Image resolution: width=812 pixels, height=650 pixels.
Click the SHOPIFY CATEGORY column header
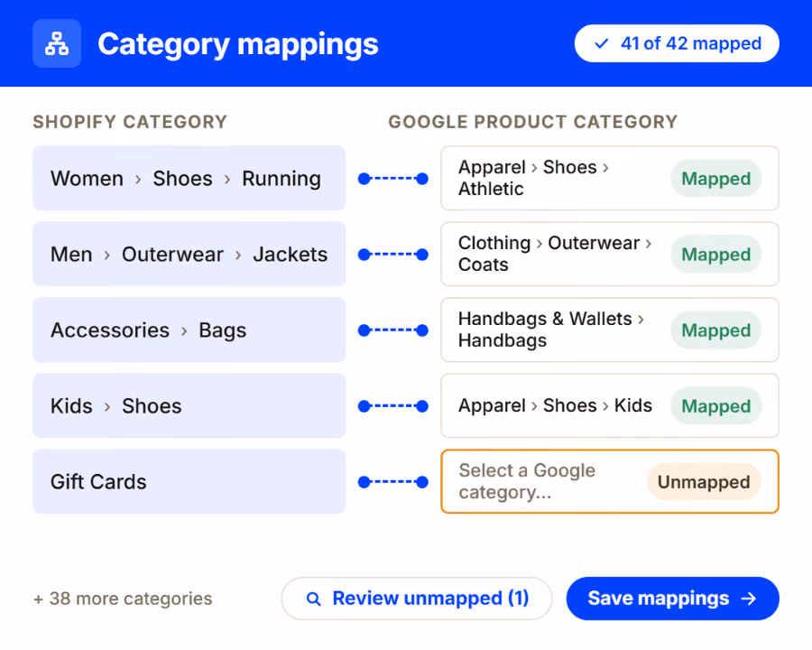point(130,122)
